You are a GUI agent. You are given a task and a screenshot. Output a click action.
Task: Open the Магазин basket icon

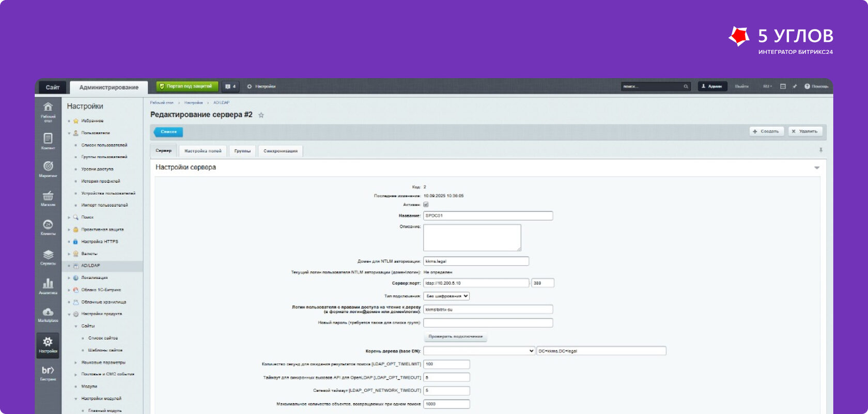pyautogui.click(x=48, y=198)
